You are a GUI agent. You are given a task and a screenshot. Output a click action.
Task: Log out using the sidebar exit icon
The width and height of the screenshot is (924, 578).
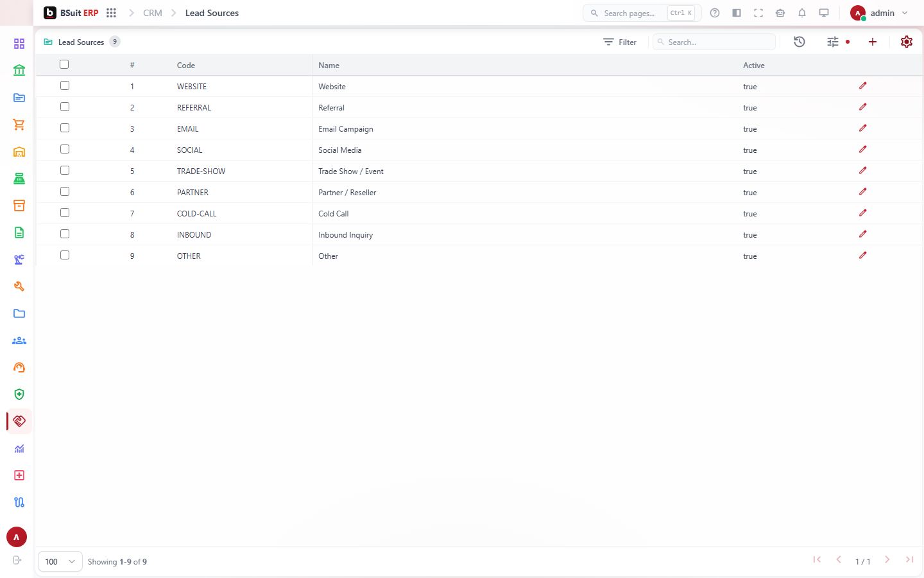tap(17, 560)
